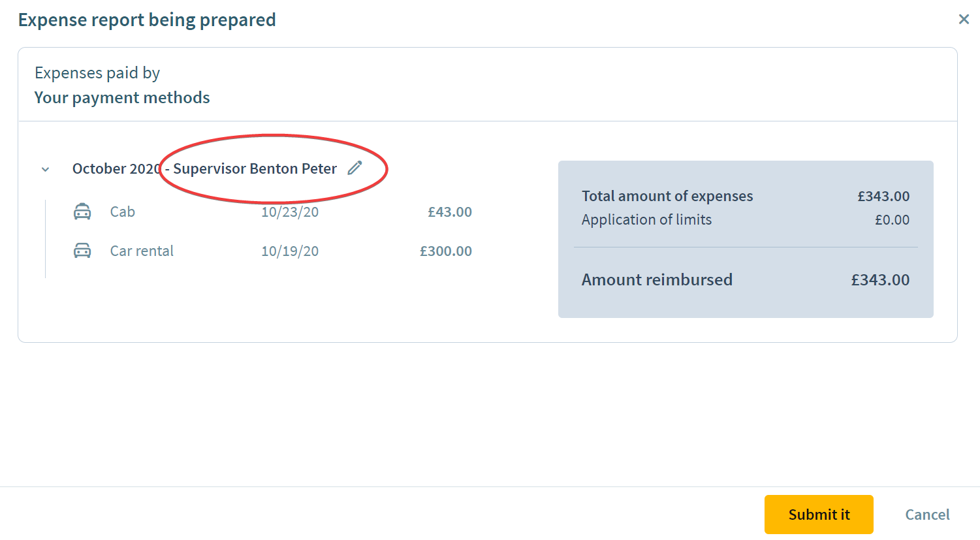Click the taxi cab icon

(82, 212)
